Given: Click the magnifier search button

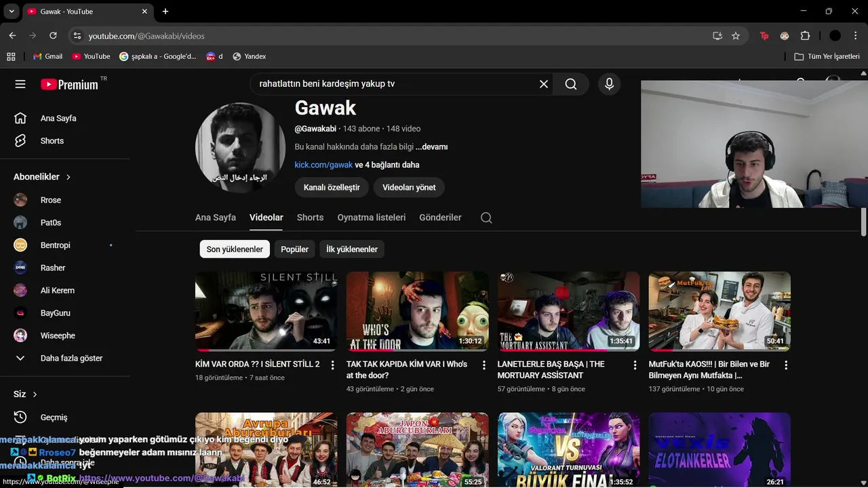Looking at the screenshot, I should click(571, 84).
